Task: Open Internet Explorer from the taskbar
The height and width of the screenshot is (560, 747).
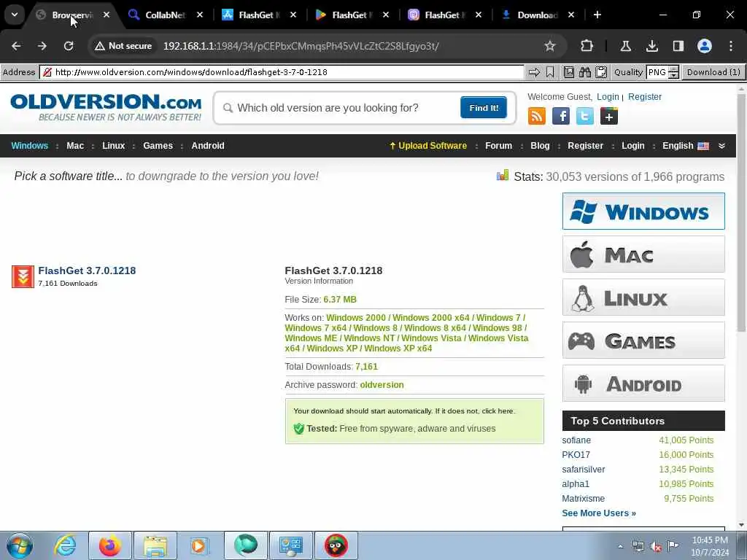Action: pyautogui.click(x=65, y=545)
